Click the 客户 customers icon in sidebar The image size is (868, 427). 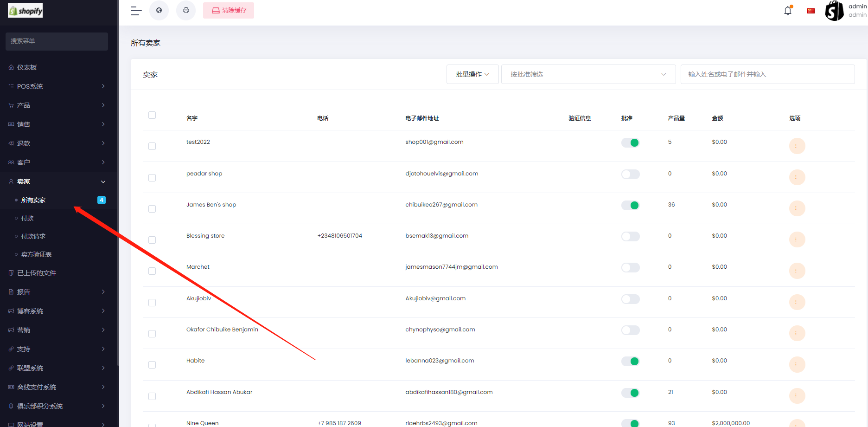click(x=11, y=162)
